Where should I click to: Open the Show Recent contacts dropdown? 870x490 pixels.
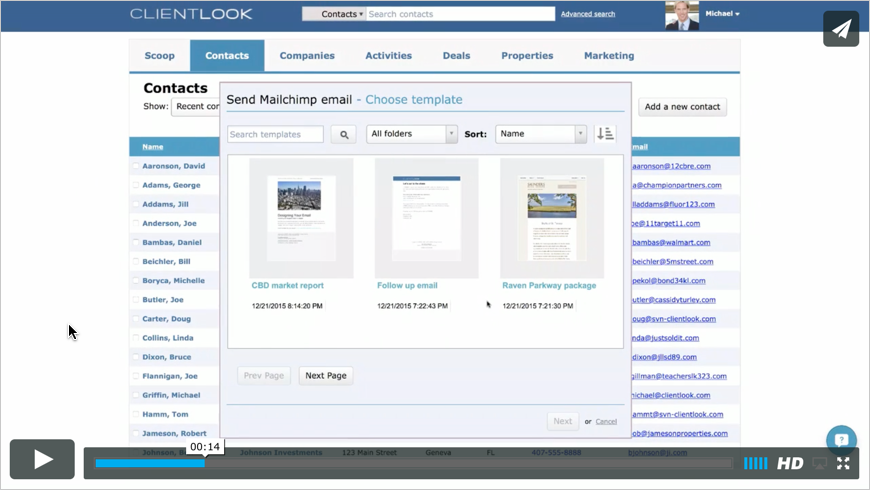196,106
